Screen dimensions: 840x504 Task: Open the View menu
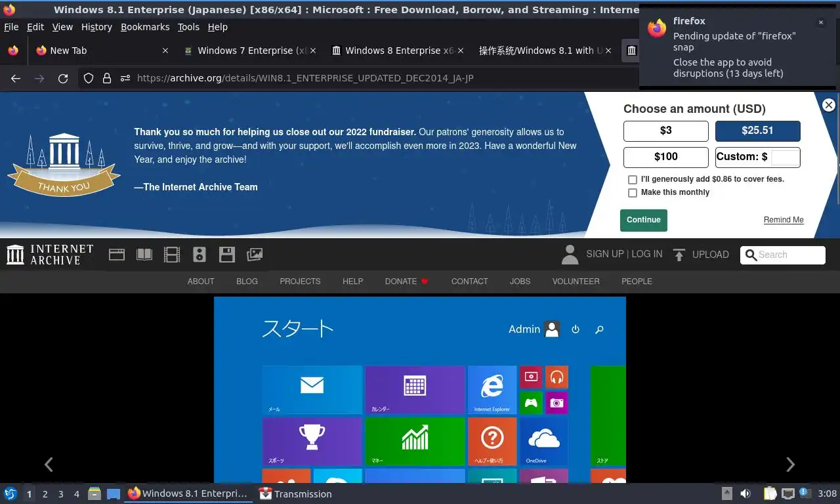[x=62, y=27]
